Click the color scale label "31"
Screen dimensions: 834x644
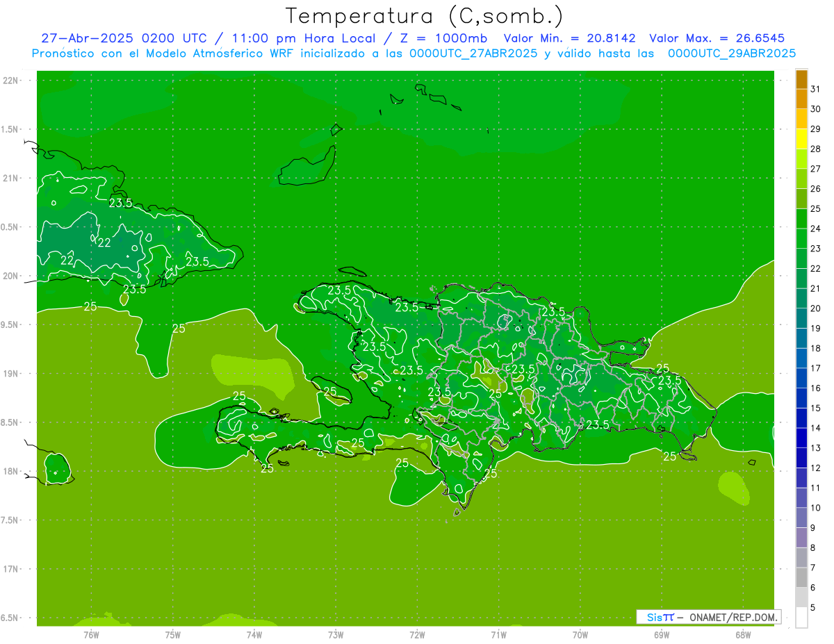[x=816, y=89]
